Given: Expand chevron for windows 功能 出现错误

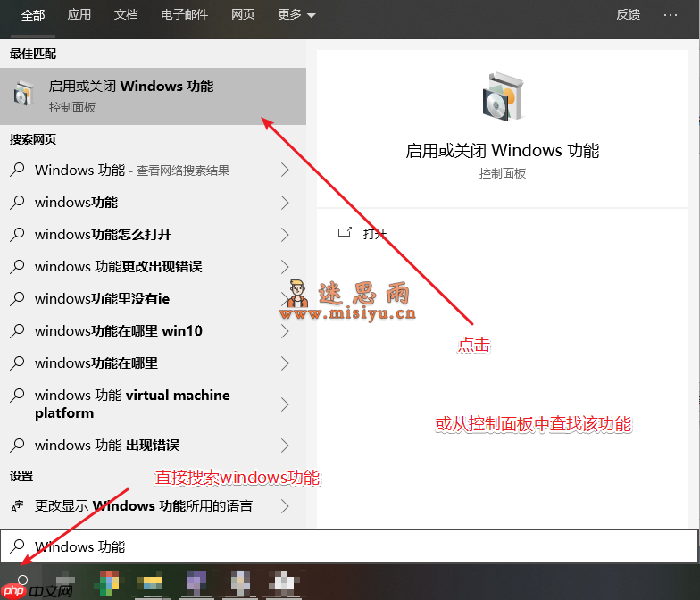Looking at the screenshot, I should [285, 445].
